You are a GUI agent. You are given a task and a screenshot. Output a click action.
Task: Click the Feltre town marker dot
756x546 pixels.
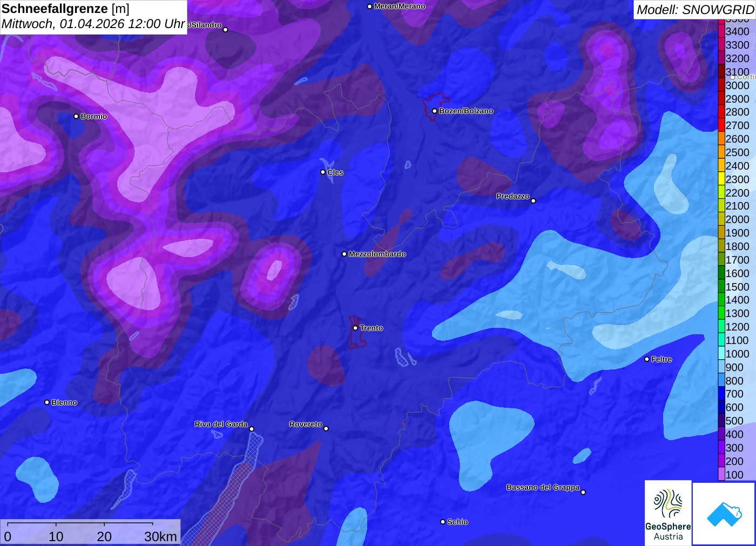coord(647,359)
